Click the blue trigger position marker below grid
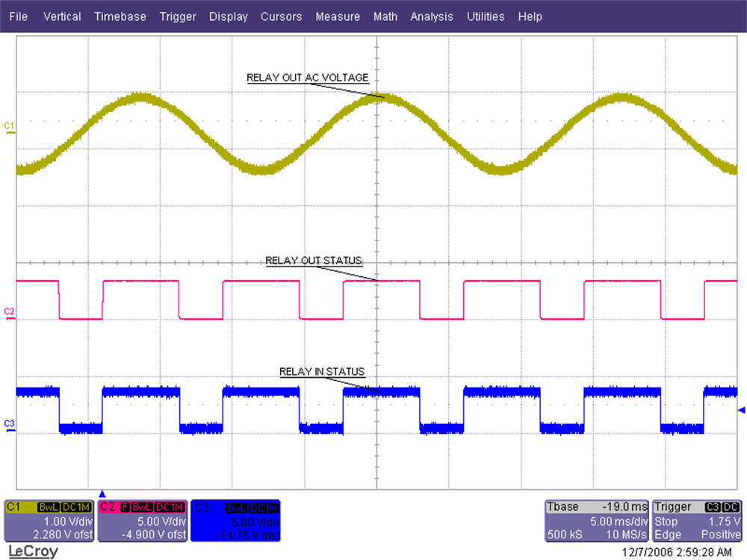 click(x=103, y=493)
